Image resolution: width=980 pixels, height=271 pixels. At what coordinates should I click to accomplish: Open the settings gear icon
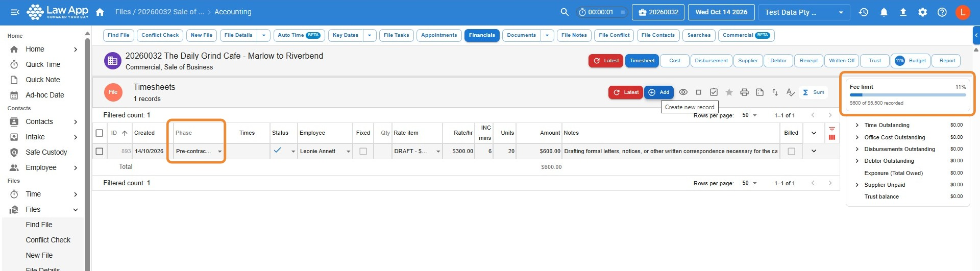pyautogui.click(x=922, y=12)
